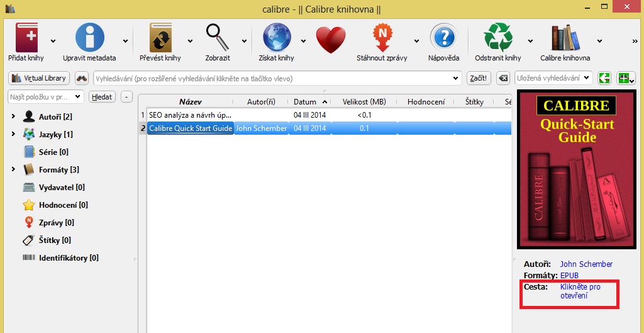Open dropdown arrow next to Stáhnout zprávy
The image size is (644, 333).
[416, 41]
